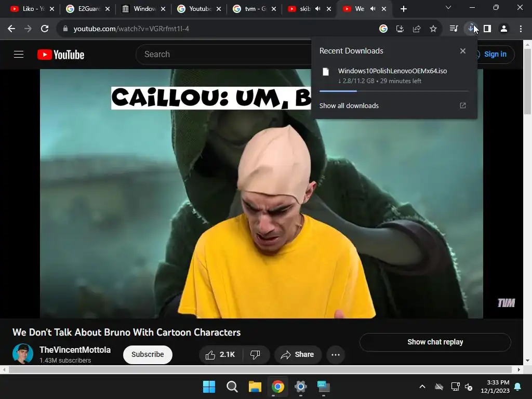Screen dimensions: 532x399
Task: Open the Windows10PolishLenovoOEMx64.iso download entry
Action: (x=394, y=76)
